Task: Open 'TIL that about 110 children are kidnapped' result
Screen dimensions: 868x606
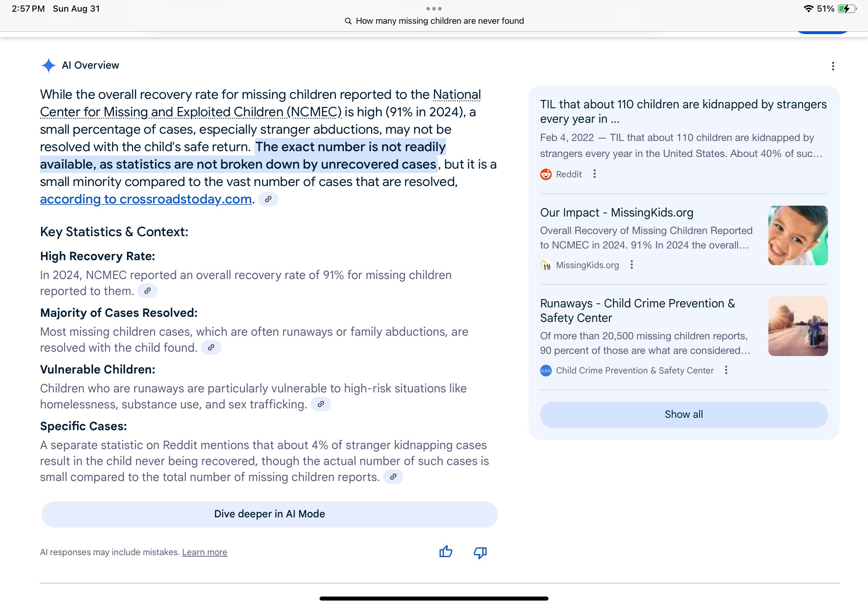Action: click(683, 112)
